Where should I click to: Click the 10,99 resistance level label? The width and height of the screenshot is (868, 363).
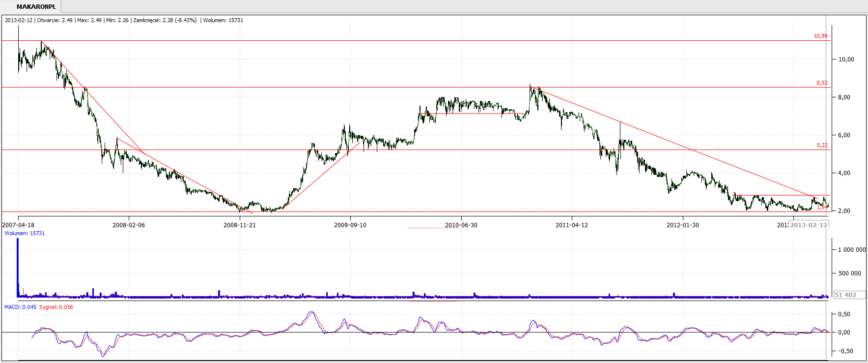820,36
